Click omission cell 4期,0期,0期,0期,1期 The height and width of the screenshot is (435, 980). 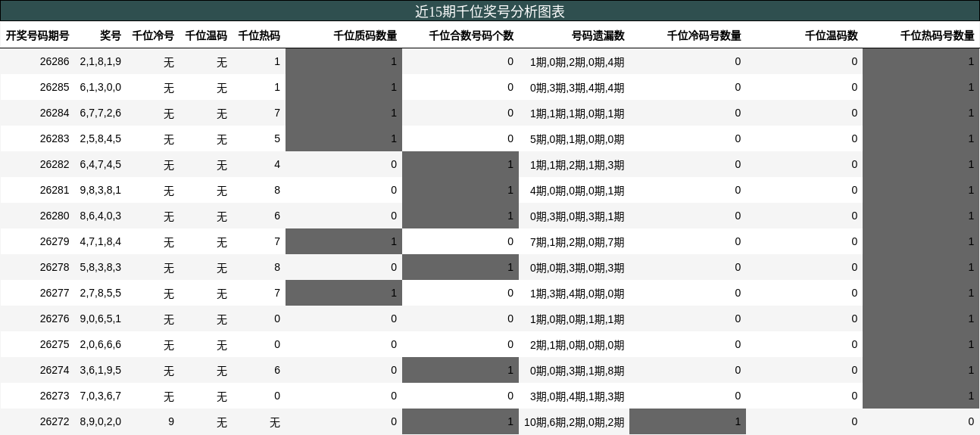tap(577, 191)
